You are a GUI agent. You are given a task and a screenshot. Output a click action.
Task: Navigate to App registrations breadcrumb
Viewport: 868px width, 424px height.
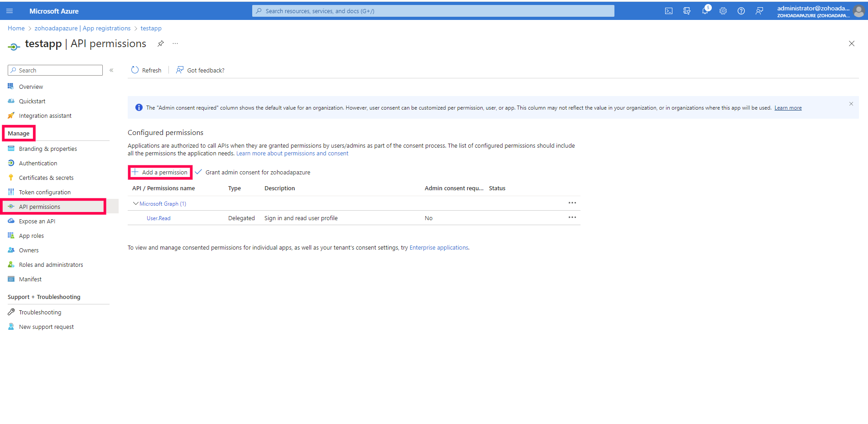pos(106,28)
